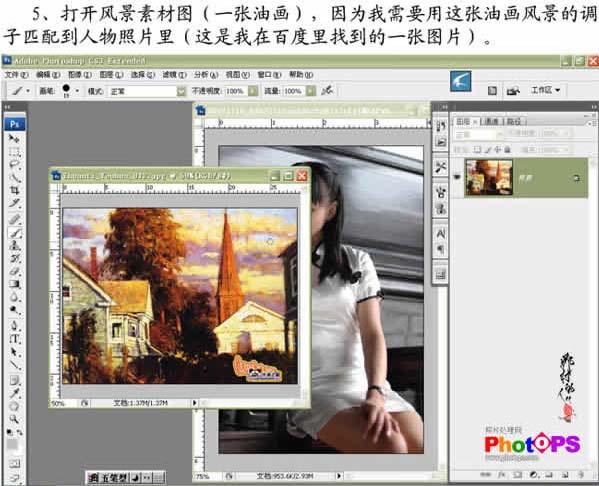Select the Lasso tool
The height and width of the screenshot is (486, 599).
coord(14,164)
